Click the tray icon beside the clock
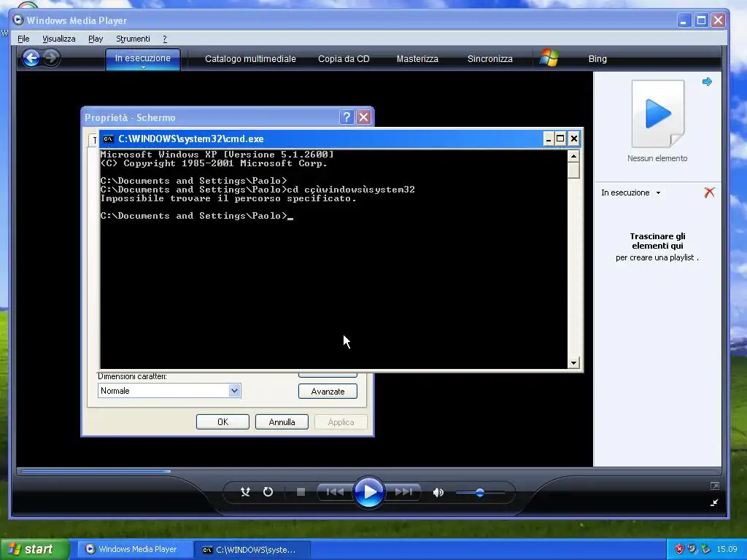The height and width of the screenshot is (560, 747). (x=705, y=549)
